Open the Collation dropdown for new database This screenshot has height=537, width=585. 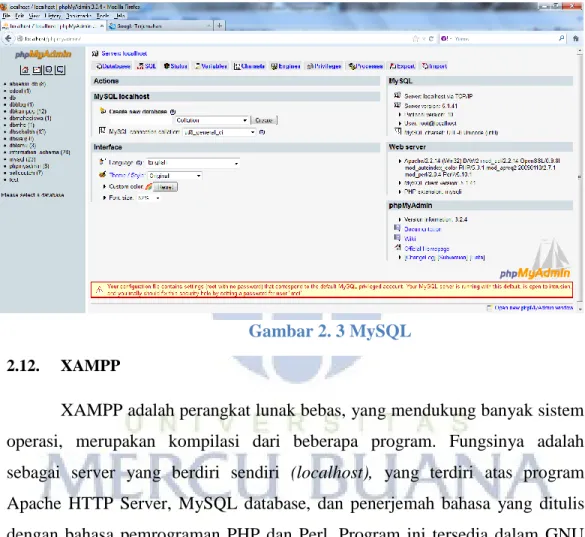pyautogui.click(x=211, y=121)
